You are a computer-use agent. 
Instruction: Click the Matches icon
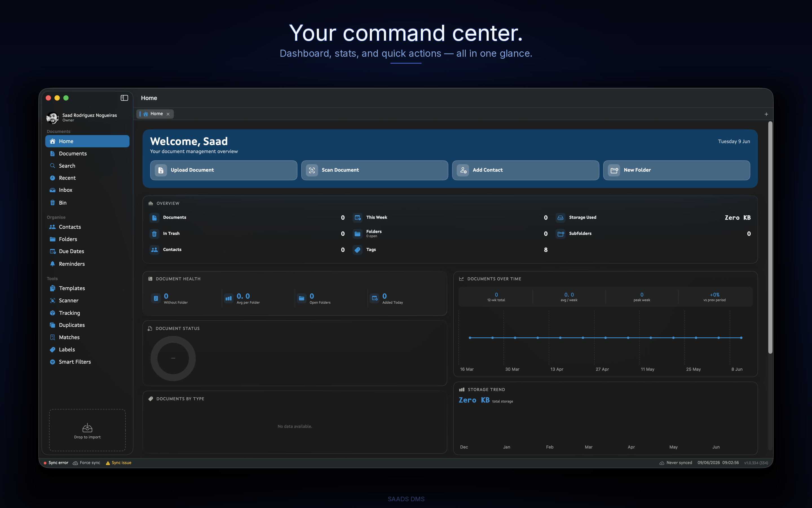click(x=52, y=337)
